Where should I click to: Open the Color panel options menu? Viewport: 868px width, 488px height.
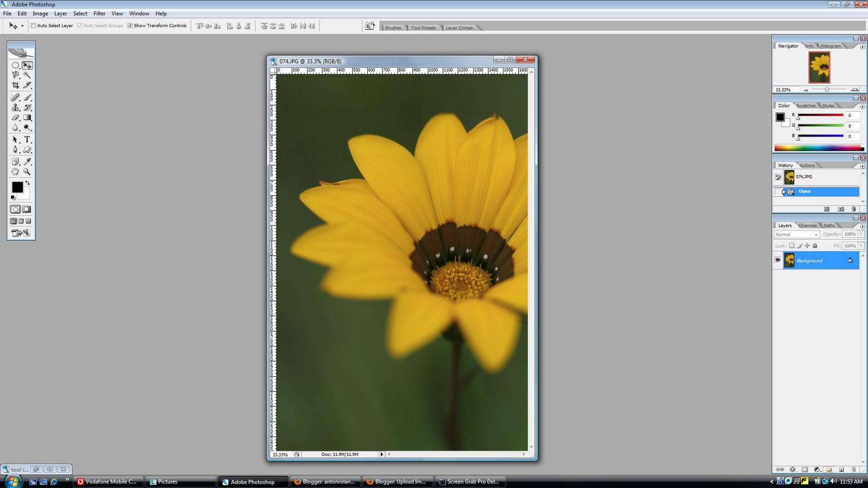click(x=863, y=106)
